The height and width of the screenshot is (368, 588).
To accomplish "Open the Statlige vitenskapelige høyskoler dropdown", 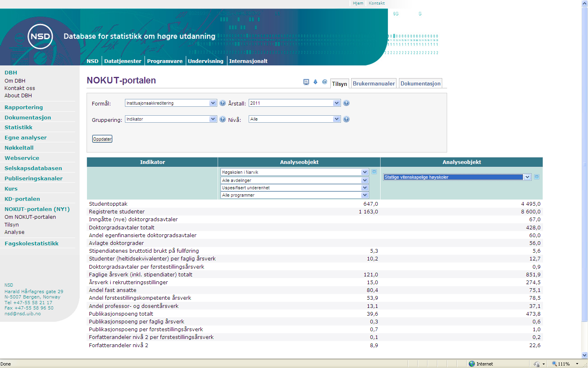I will pos(457,177).
